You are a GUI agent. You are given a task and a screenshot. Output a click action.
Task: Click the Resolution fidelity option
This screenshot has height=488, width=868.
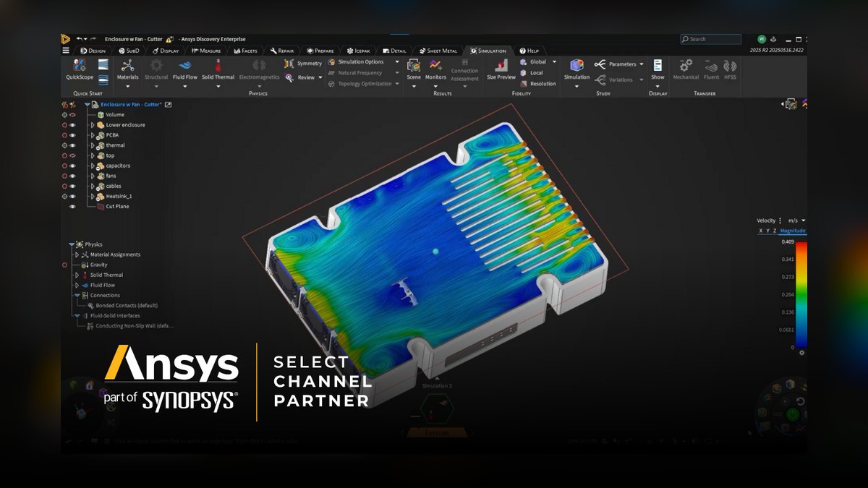coord(537,84)
